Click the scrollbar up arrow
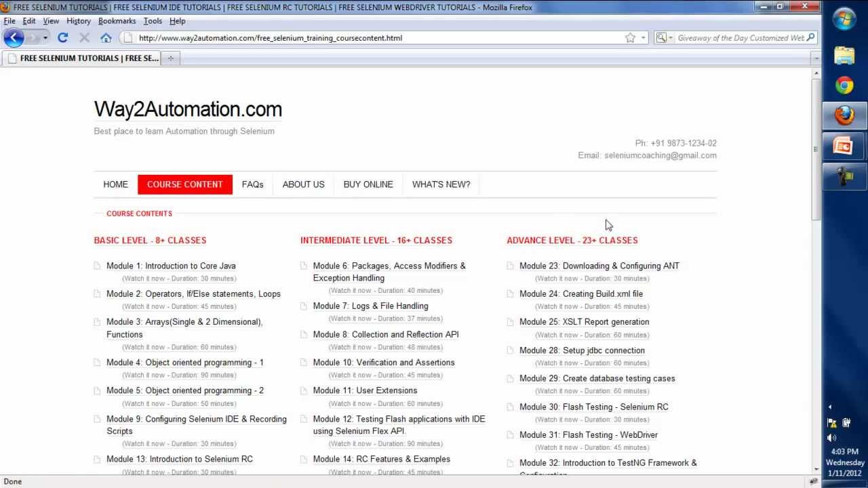The height and width of the screenshot is (488, 868). 816,74
